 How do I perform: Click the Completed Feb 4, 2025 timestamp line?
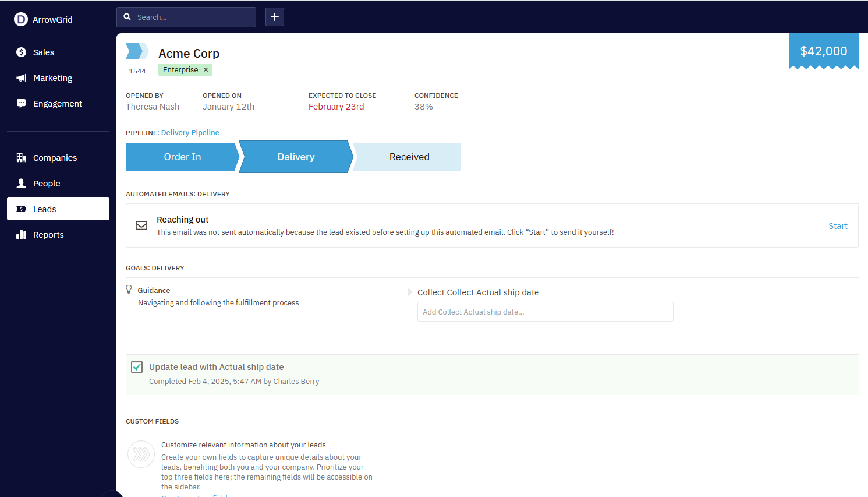point(234,382)
